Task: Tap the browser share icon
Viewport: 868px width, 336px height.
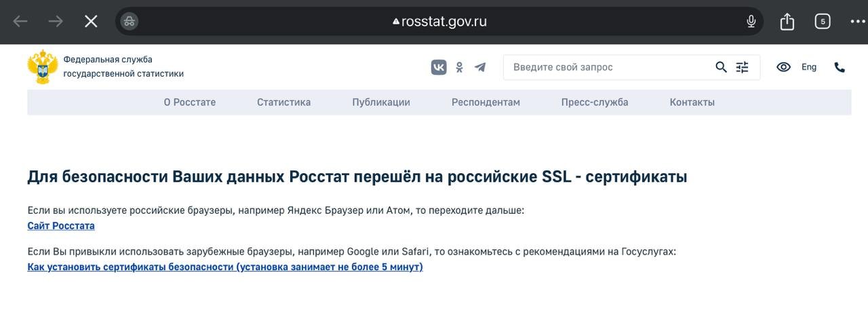Action: pos(787,22)
